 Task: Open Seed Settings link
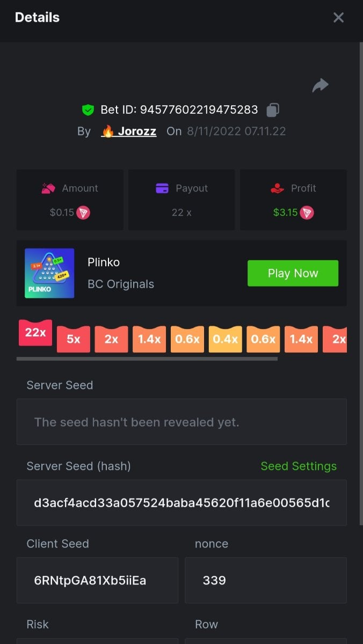click(x=299, y=466)
